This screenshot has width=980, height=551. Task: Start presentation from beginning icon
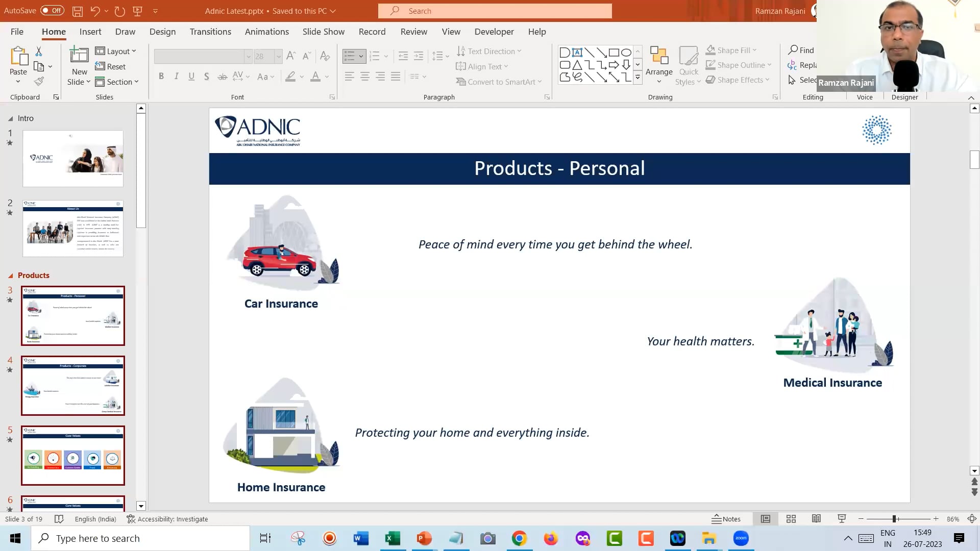tap(137, 11)
